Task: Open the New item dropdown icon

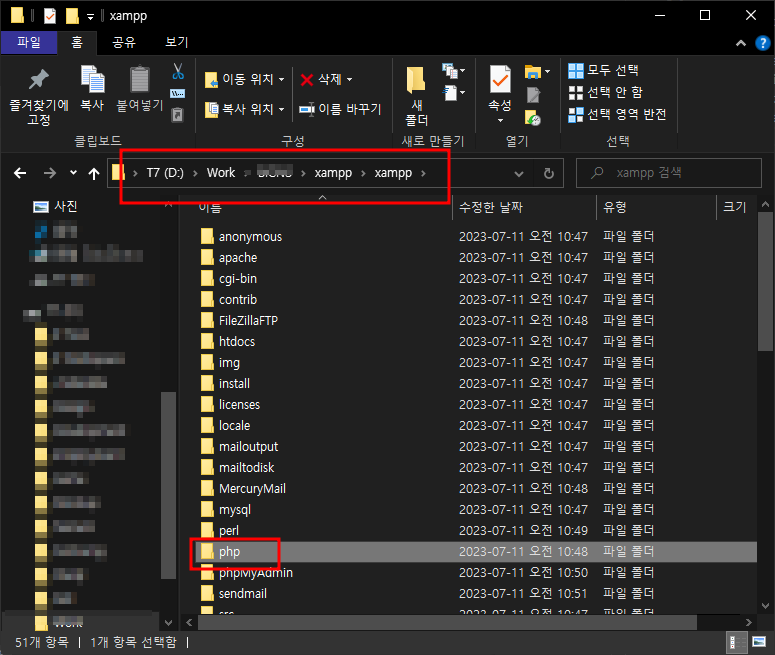Action: coord(453,71)
